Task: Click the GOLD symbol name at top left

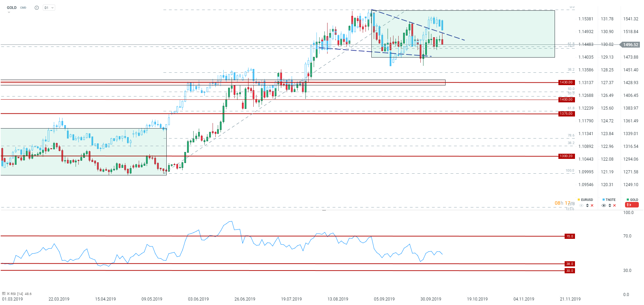Action: point(12,8)
